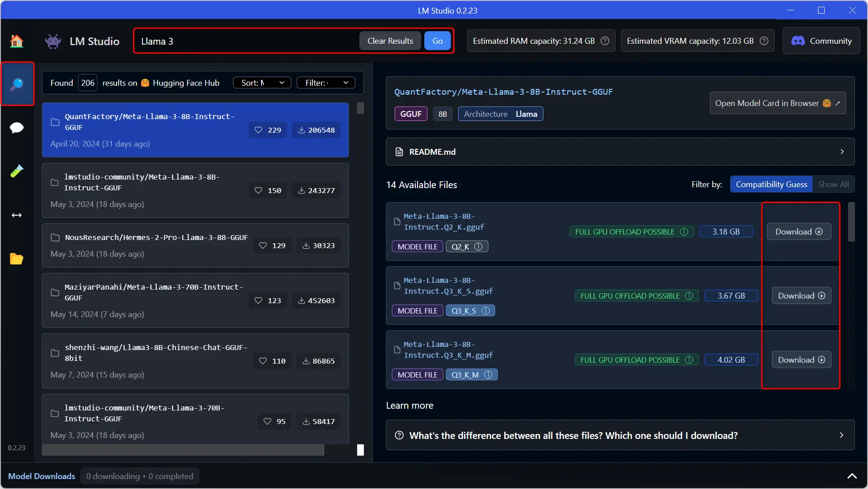
Task: Select shenzhi-wang/Llama3-8B-Chinese-Chat-GGUF-8bit result
Action: coord(195,361)
